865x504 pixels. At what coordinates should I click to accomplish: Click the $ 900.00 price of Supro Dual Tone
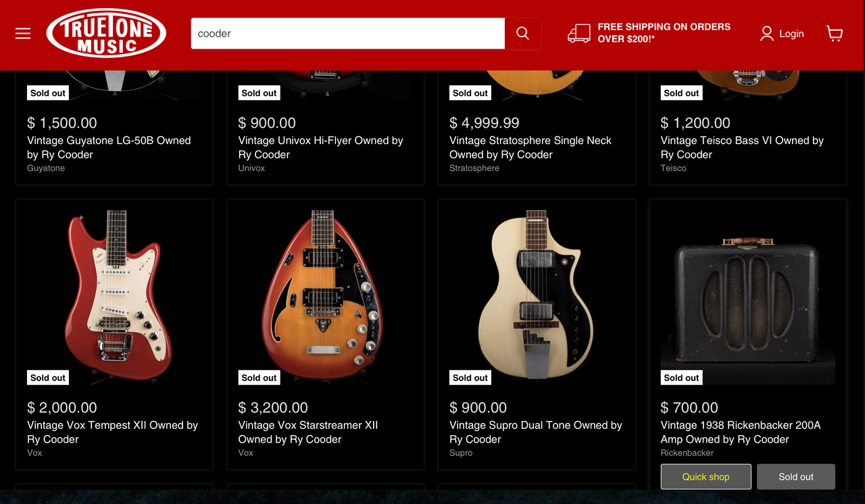pyautogui.click(x=478, y=408)
